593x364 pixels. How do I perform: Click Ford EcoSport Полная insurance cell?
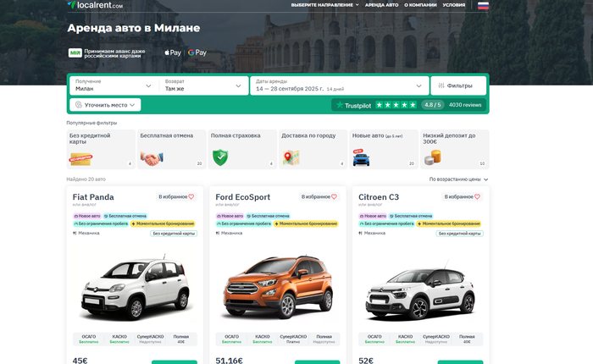point(324,339)
